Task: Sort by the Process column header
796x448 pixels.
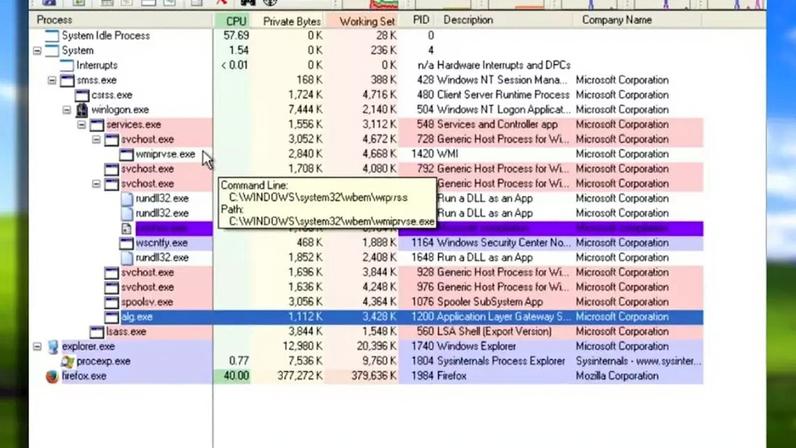Action: [x=122, y=20]
